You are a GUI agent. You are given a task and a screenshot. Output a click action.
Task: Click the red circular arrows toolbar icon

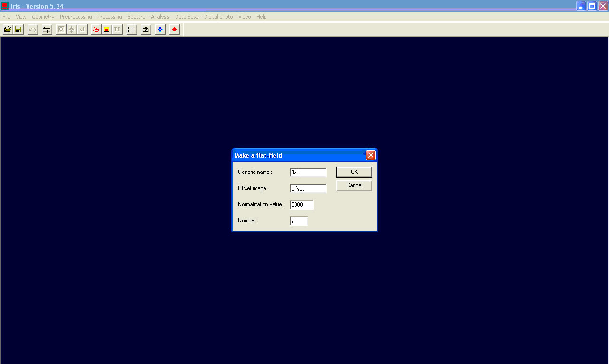pos(96,29)
